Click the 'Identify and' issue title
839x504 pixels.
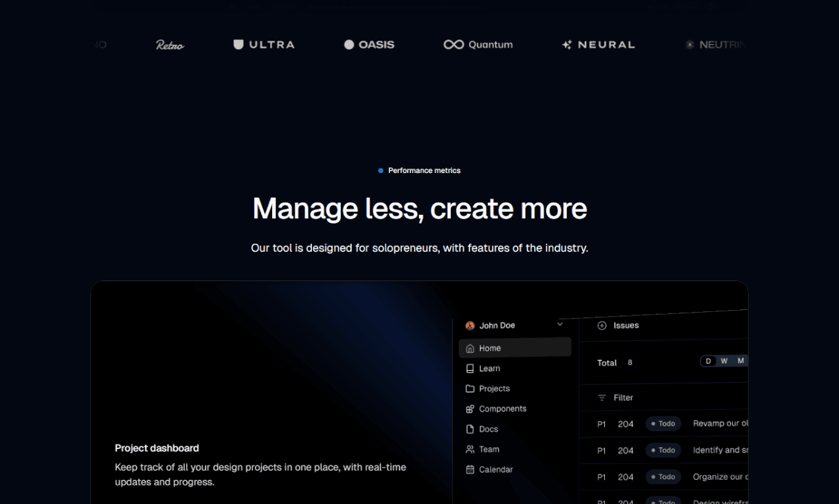click(x=720, y=450)
